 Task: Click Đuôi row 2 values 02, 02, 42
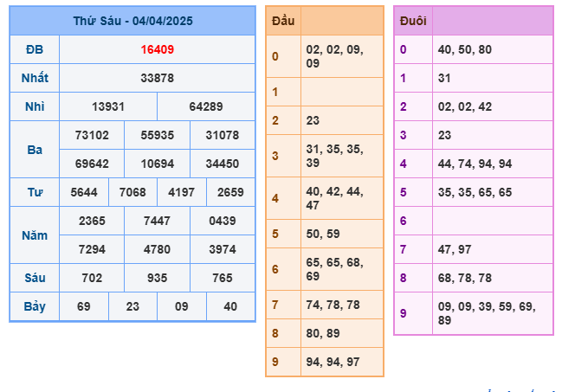[x=465, y=106]
